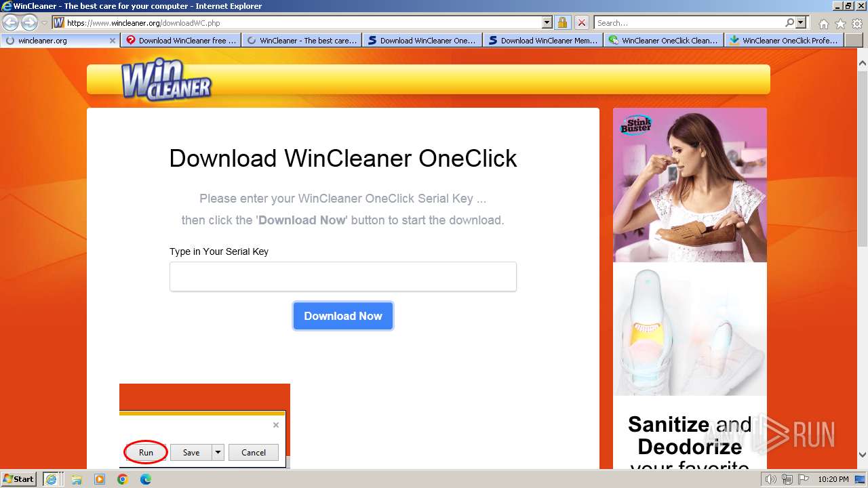The height and width of the screenshot is (488, 868).
Task: Open the Tools gear icon
Action: 856,24
